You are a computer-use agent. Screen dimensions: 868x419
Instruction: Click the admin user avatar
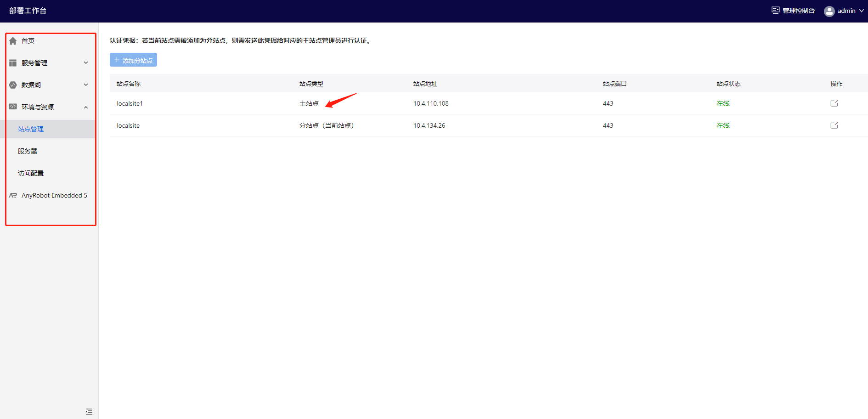tap(829, 11)
